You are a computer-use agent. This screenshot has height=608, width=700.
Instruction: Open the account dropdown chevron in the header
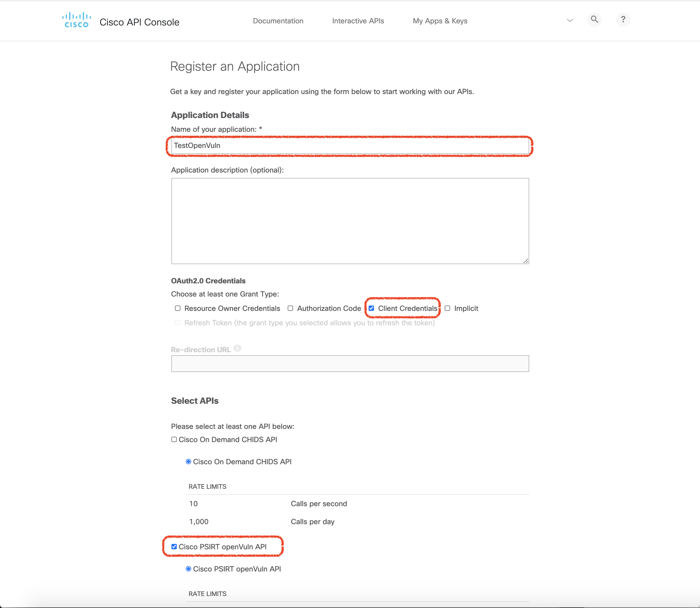point(570,20)
